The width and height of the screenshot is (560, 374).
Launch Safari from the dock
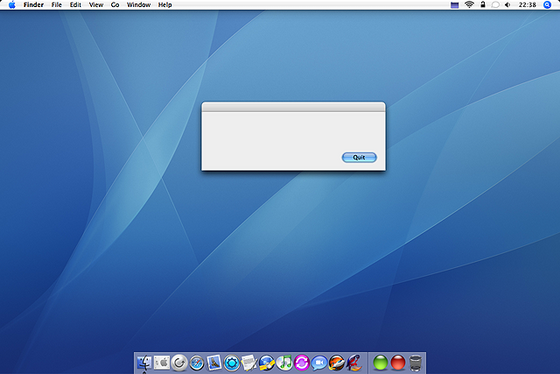click(197, 363)
